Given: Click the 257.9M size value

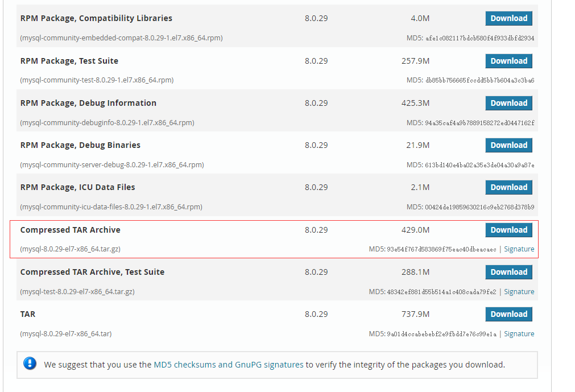Looking at the screenshot, I should coord(416,61).
